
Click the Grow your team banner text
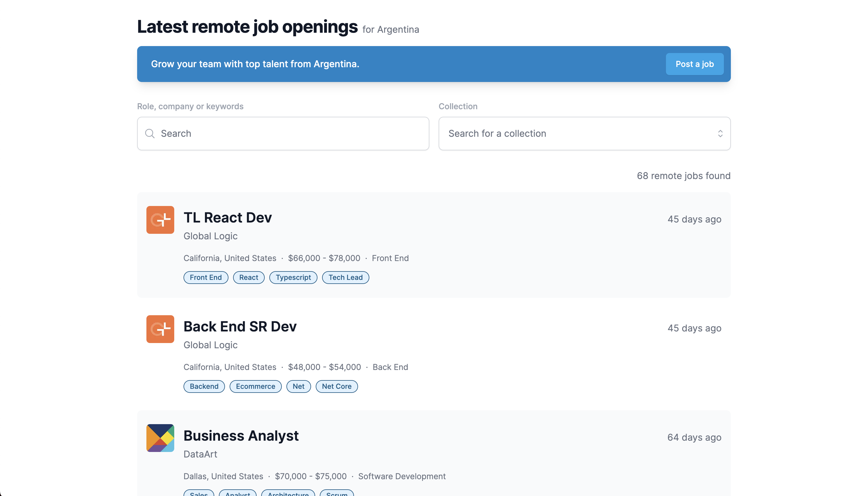coord(255,64)
